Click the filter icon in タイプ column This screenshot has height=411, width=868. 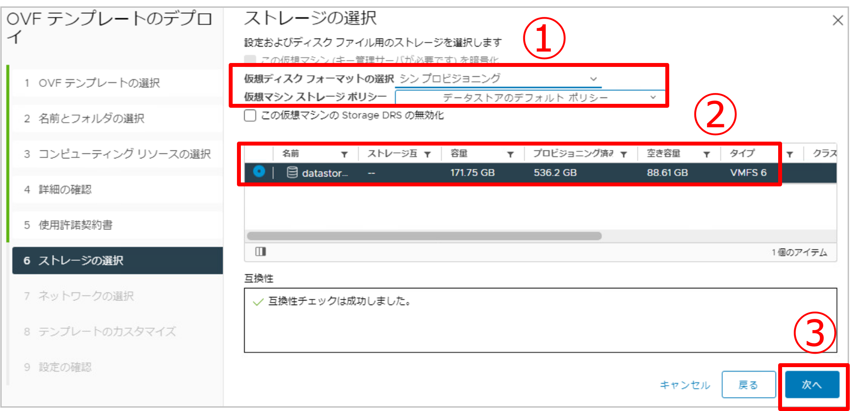pyautogui.click(x=789, y=154)
